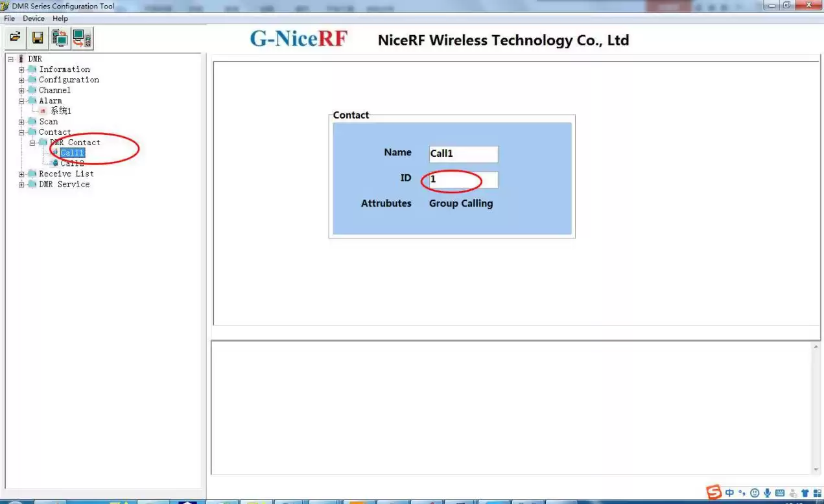Collapse the Contact tree node
Screen dimensions: 824x504
21,132
